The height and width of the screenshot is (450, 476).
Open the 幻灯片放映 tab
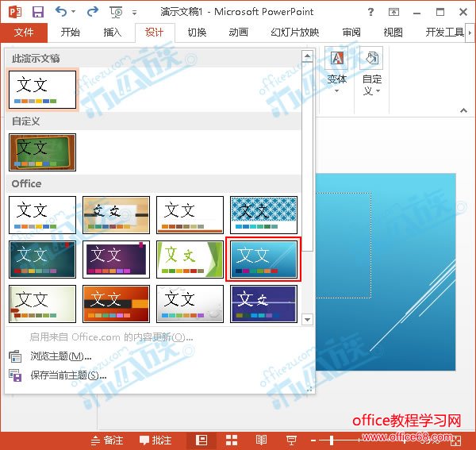[295, 33]
